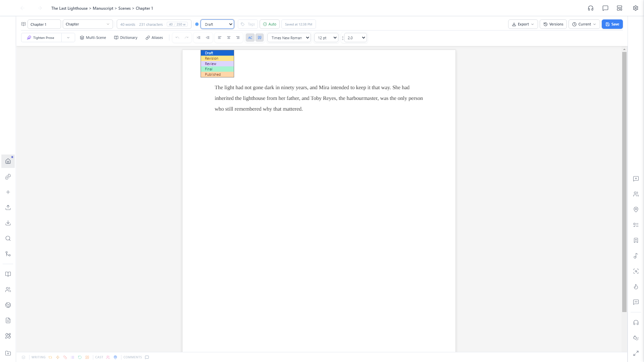Click the bookmark icon in right sidebar
This screenshot has height=362, width=644.
[636, 240]
